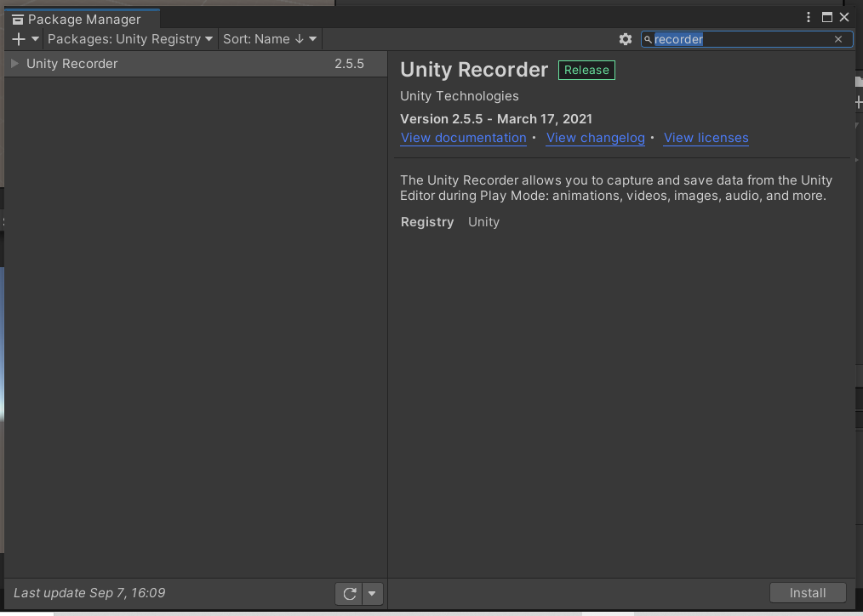Click the Version 2.5.5 - March 17, 2021 text
The width and height of the screenshot is (863, 616).
tap(496, 119)
